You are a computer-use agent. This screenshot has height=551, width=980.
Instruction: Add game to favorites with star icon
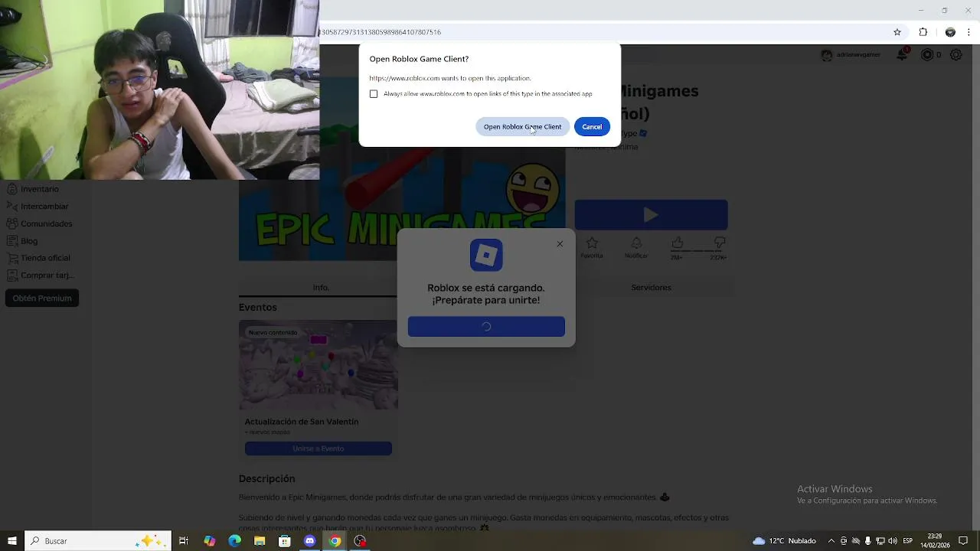coord(592,243)
